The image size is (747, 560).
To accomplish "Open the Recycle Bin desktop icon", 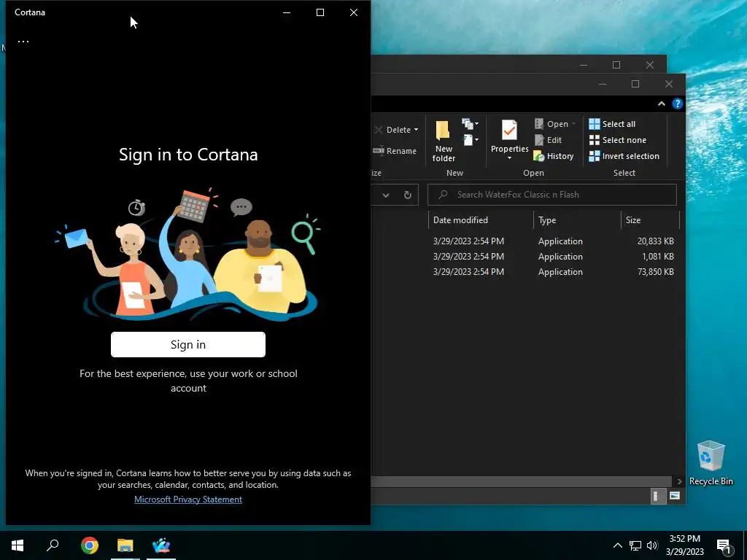I will 711,463.
